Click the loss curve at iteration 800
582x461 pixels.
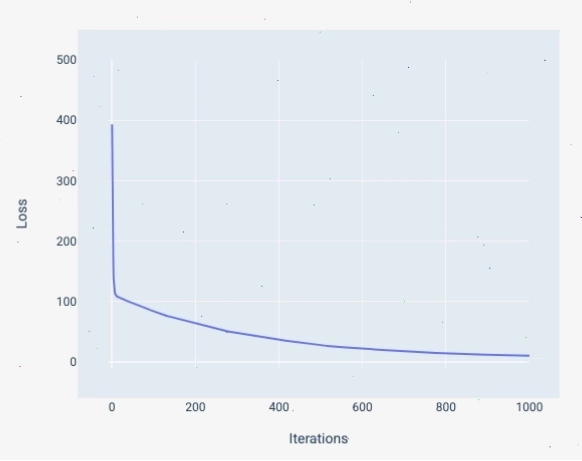click(x=446, y=353)
